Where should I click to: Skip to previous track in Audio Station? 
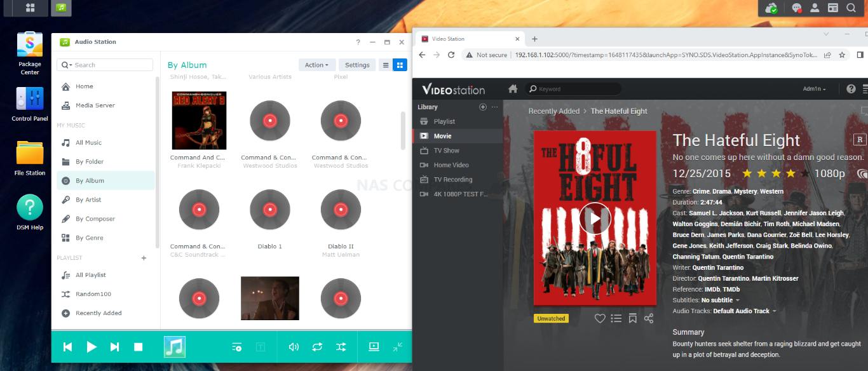point(67,347)
